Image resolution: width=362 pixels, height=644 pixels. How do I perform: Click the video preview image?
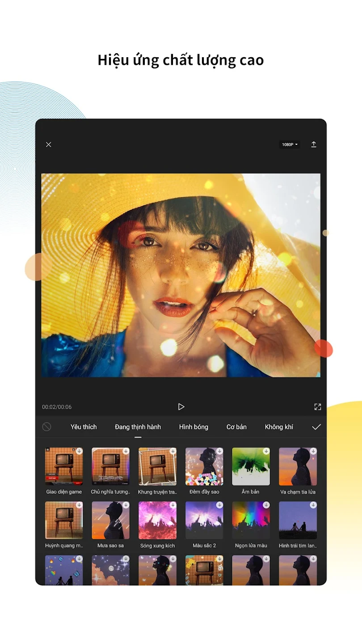(x=181, y=275)
